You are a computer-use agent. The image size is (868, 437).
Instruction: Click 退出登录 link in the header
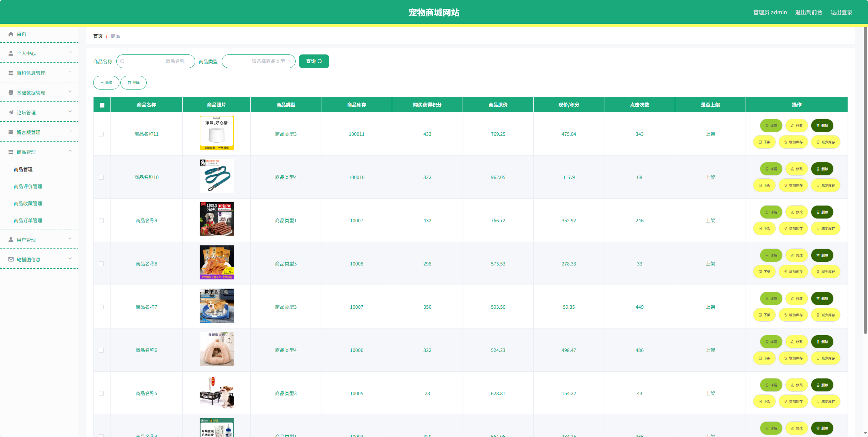tap(841, 13)
